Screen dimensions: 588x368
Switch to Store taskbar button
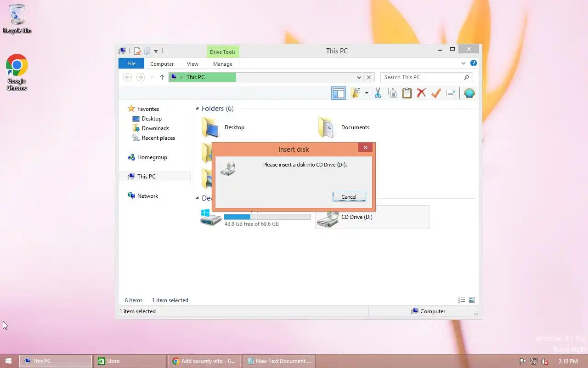coord(130,361)
